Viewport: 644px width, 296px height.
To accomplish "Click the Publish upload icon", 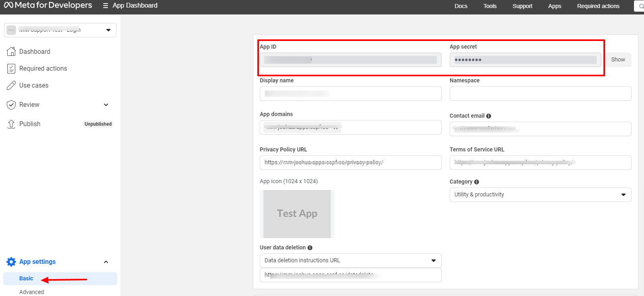I will pyautogui.click(x=11, y=124).
